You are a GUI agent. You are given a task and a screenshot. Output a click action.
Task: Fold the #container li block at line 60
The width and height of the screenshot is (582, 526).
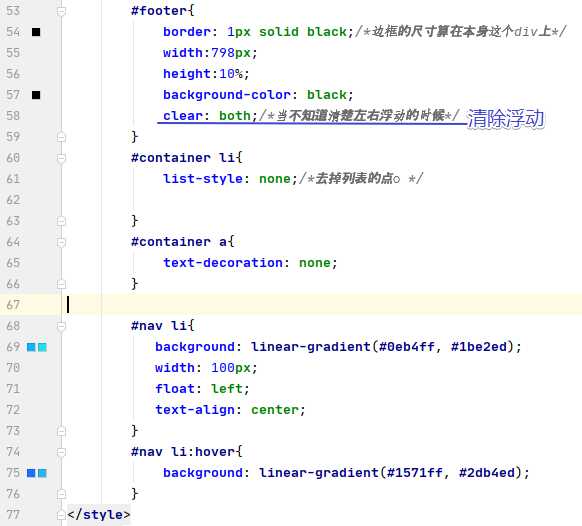coord(61,158)
